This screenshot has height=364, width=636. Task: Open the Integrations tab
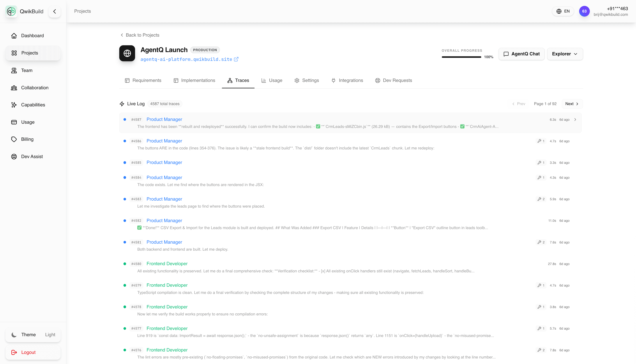point(347,80)
